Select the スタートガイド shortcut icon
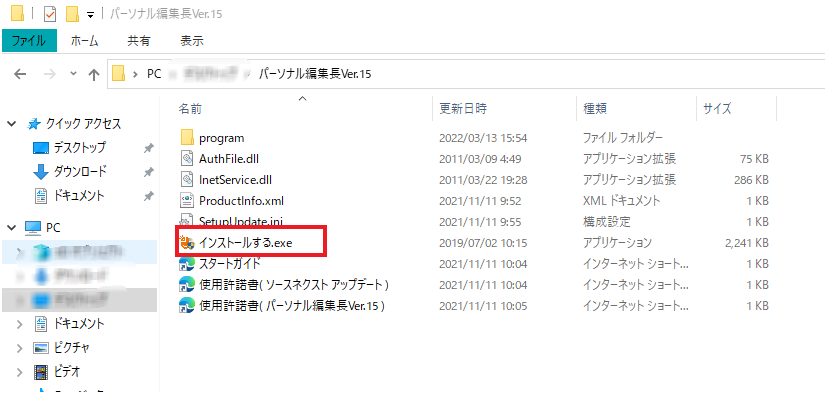 (188, 263)
